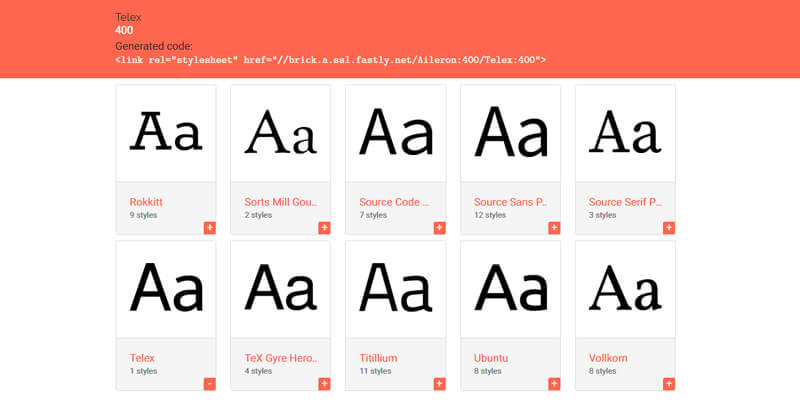Add Source Sans Pro using plus icon

554,228
